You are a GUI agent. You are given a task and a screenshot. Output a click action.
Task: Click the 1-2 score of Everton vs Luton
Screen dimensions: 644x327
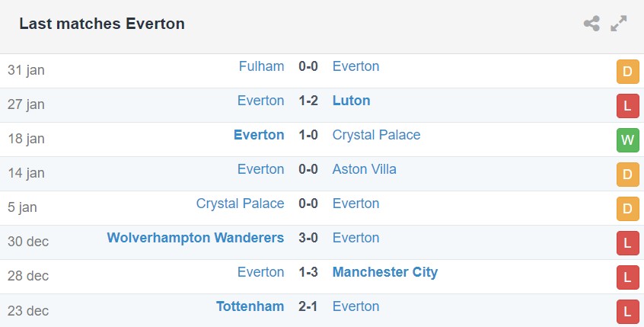pyautogui.click(x=308, y=101)
